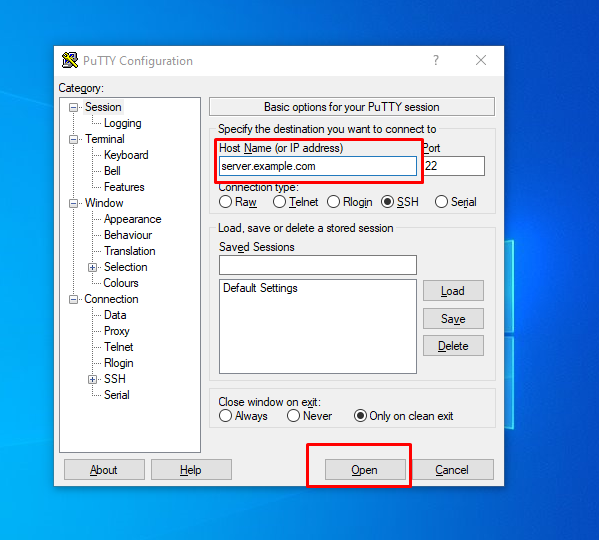Collapse the Session tree node
The width and height of the screenshot is (599, 540).
coord(73,107)
